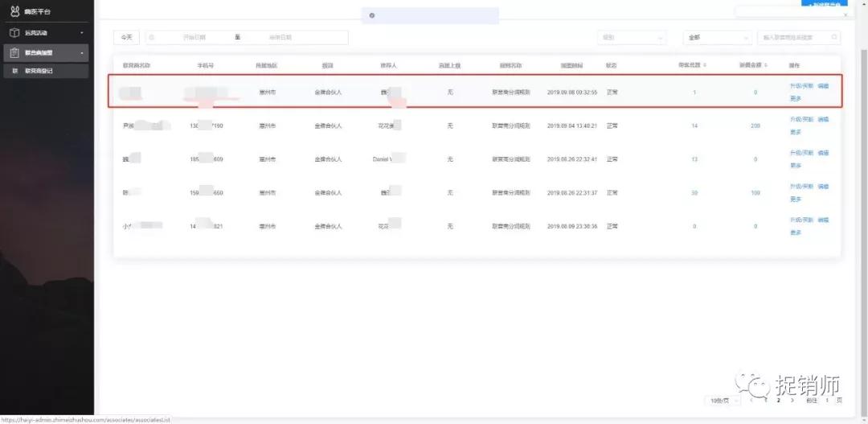Dismiss the top-right notification with X
The image size is (868, 424).
[845, 14]
